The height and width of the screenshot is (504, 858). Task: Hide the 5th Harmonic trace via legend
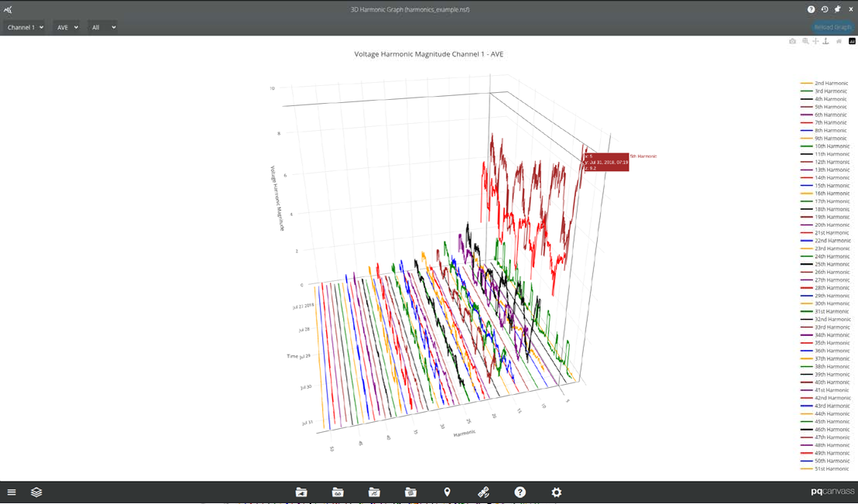coord(827,106)
